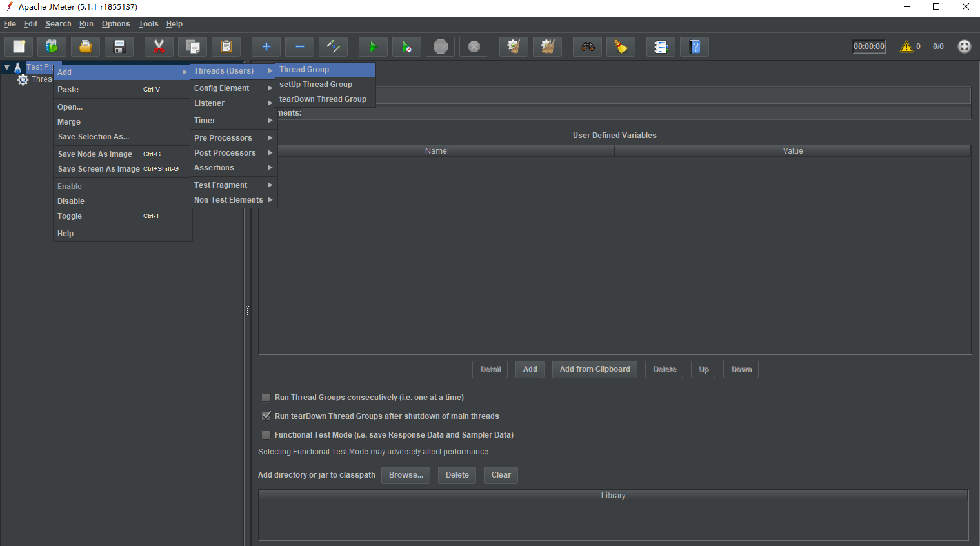
Task: Choose tearDown Thread Group
Action: 325,99
